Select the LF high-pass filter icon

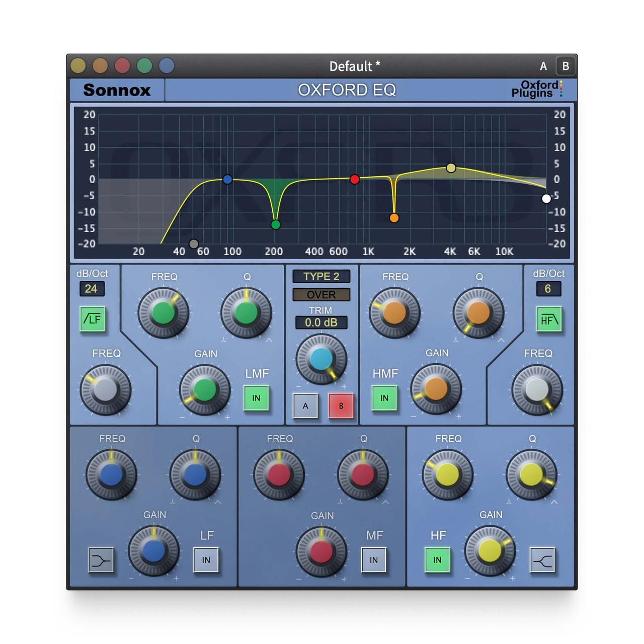tap(92, 319)
